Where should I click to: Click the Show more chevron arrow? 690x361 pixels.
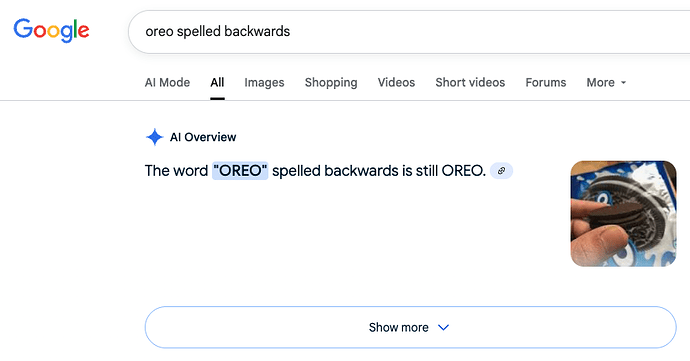pyautogui.click(x=444, y=328)
